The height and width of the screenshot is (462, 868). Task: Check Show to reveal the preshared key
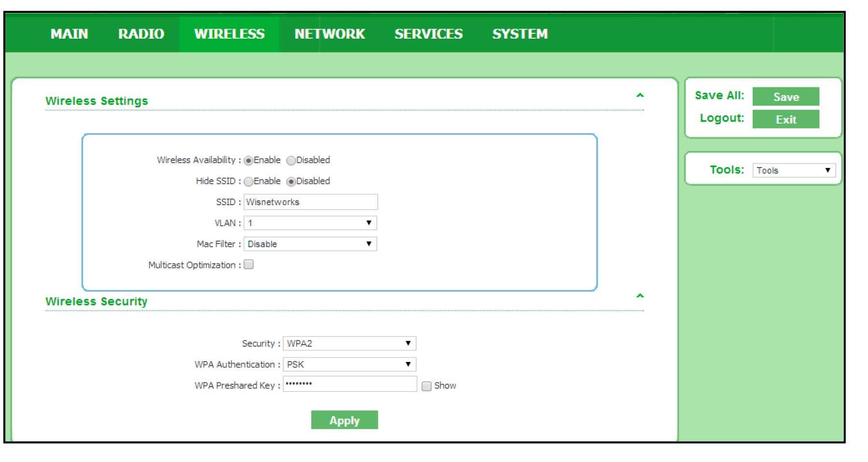427,385
